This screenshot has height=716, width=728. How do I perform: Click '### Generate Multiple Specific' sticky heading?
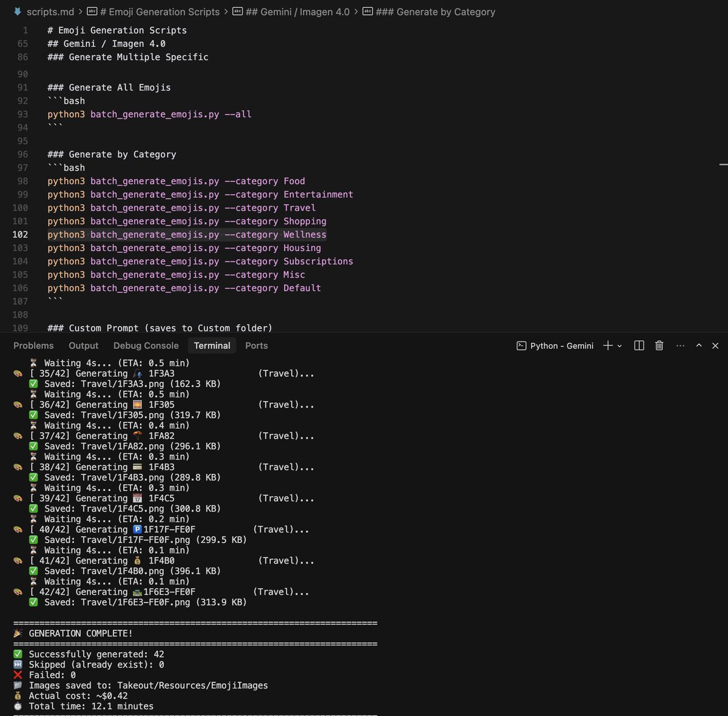point(128,57)
